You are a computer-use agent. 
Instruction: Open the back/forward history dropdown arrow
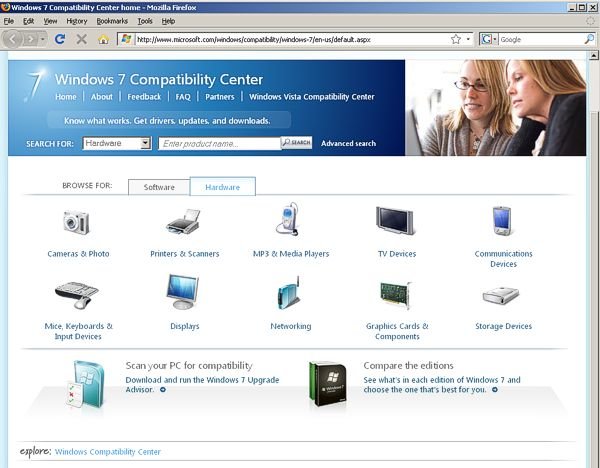coord(43,39)
